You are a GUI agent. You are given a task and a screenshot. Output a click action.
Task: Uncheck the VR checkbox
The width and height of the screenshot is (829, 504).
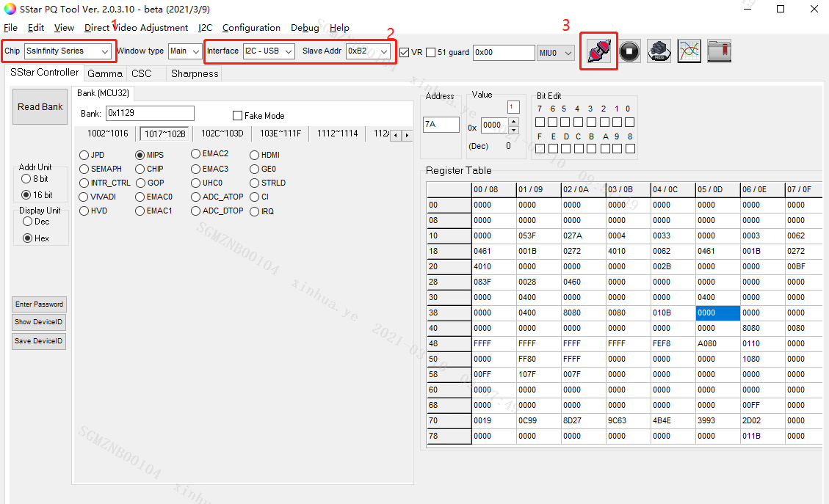pyautogui.click(x=405, y=52)
